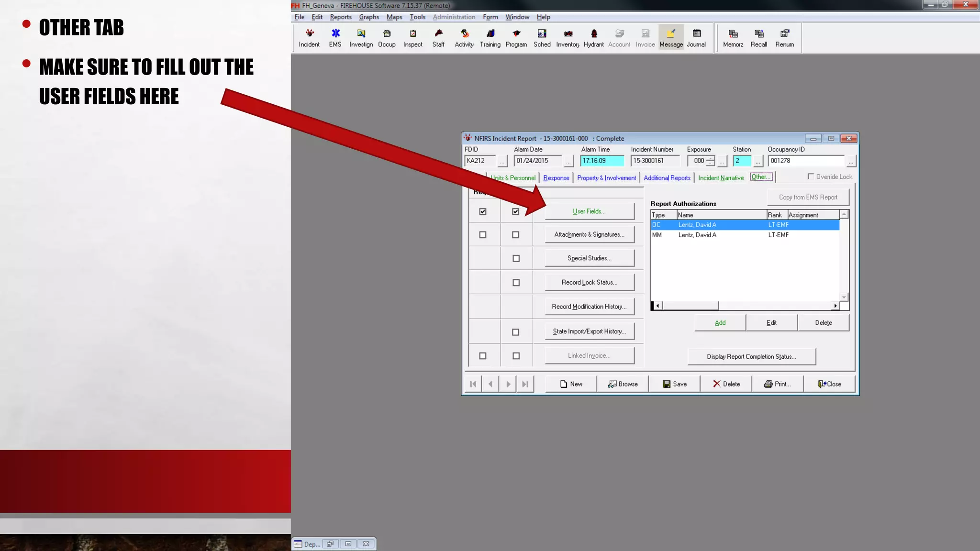Check the box next to Special Studies
The image size is (980, 551).
click(516, 258)
